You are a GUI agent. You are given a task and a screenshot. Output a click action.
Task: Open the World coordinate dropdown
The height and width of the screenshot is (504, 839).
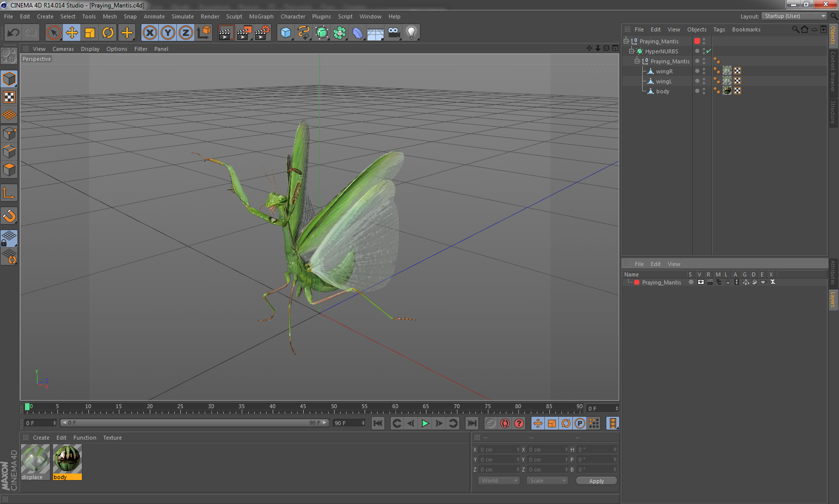[499, 481]
